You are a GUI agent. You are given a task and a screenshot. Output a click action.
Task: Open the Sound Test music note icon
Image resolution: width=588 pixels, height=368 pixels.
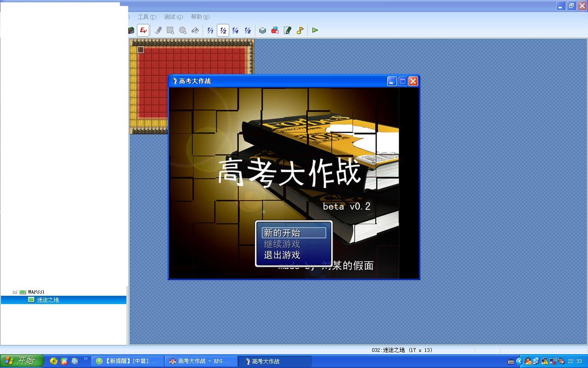click(x=300, y=30)
